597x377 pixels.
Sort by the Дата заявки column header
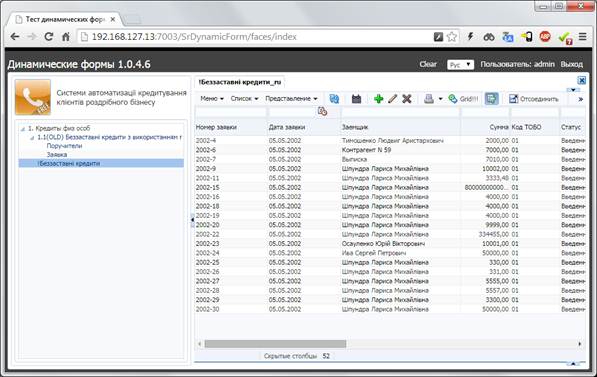click(x=287, y=127)
